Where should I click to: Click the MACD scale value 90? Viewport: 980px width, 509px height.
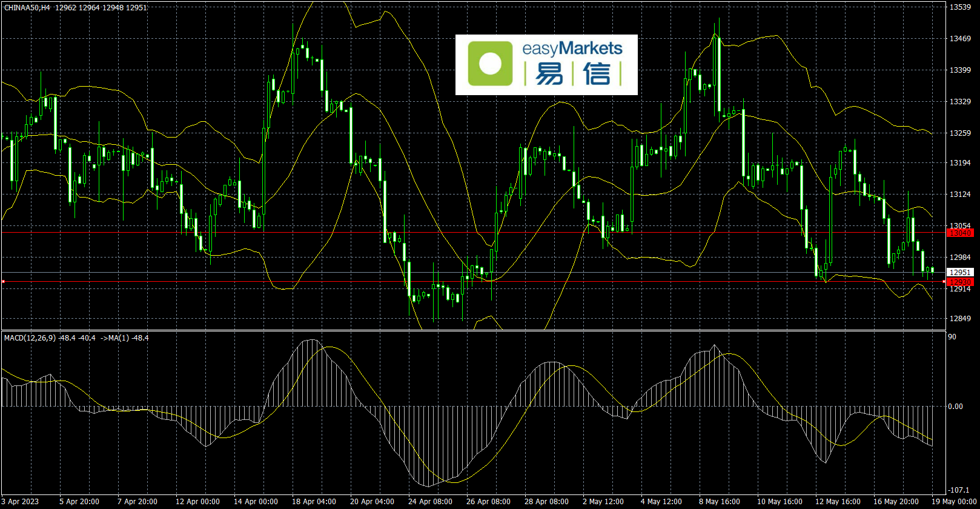pos(952,337)
